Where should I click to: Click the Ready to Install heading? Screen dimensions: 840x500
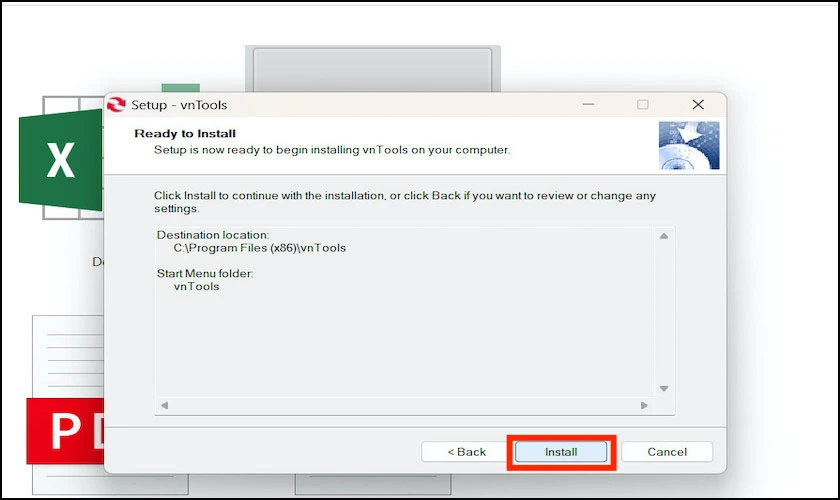point(185,133)
